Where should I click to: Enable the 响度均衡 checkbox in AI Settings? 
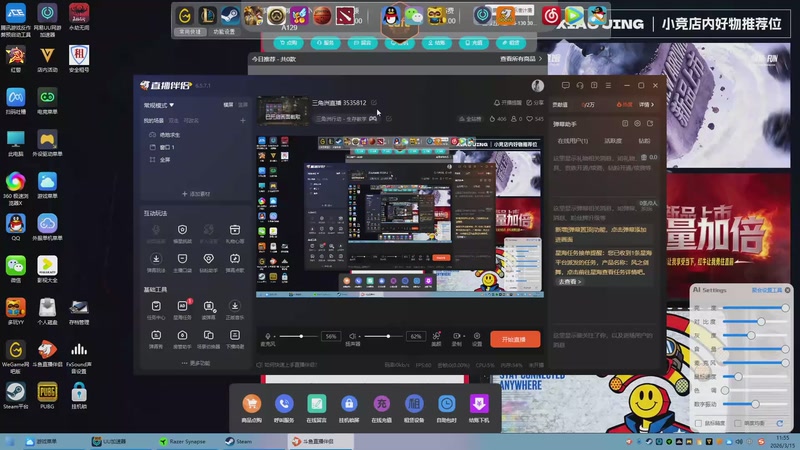pyautogui.click(x=738, y=423)
